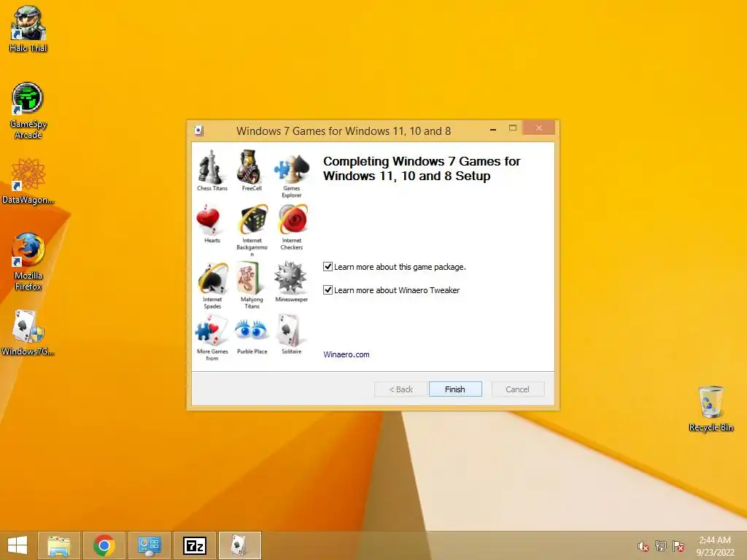Viewport: 747px width, 560px height.
Task: Click the Internet Checkers icon
Action: tap(293, 220)
